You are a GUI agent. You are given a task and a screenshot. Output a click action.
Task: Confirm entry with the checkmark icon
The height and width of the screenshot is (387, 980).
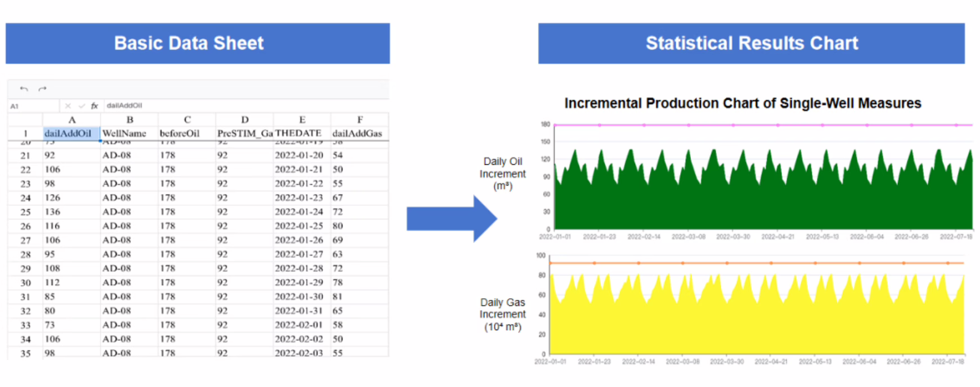82,106
